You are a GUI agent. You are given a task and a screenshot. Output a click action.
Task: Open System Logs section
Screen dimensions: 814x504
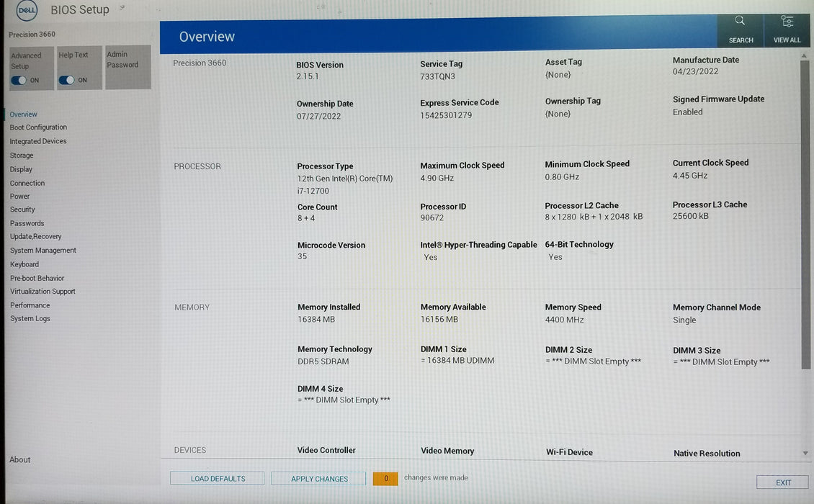click(x=30, y=318)
